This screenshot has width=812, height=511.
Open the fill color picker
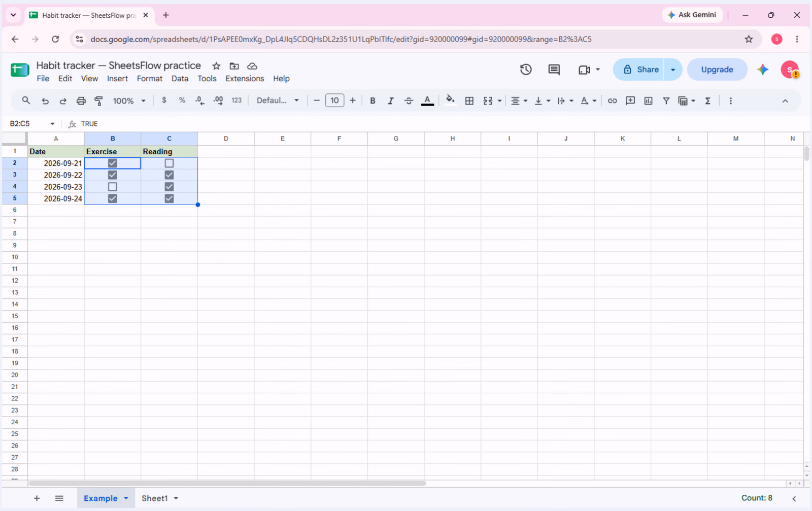(x=450, y=100)
